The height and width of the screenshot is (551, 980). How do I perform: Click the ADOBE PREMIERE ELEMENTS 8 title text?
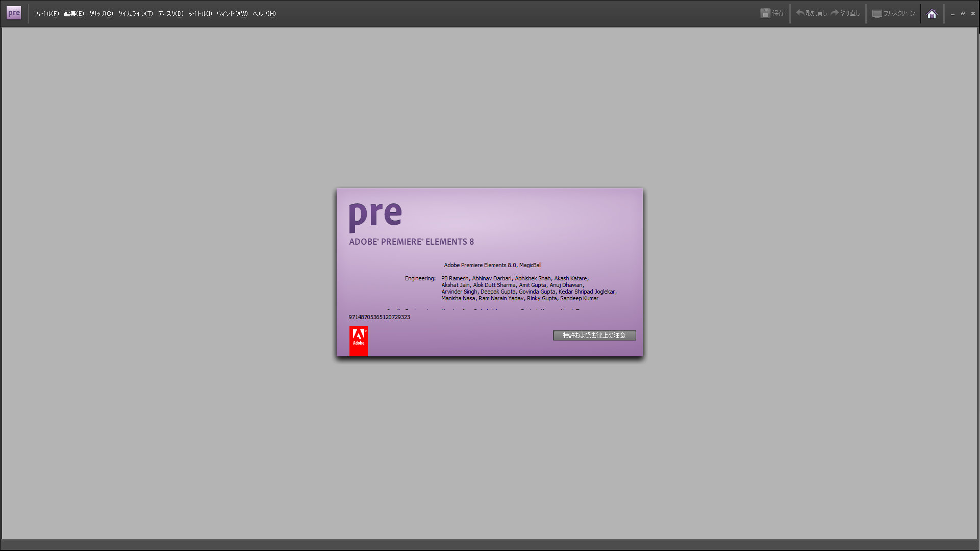411,242
